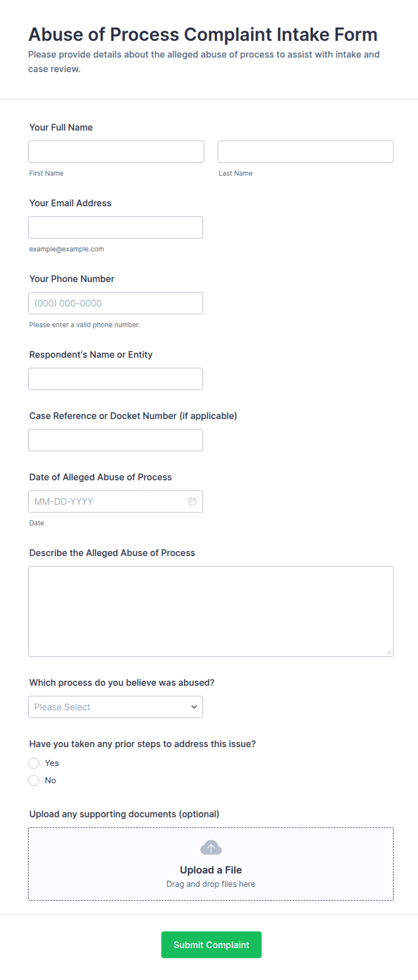Click the phone number input field
This screenshot has height=980, width=418.
point(116,303)
